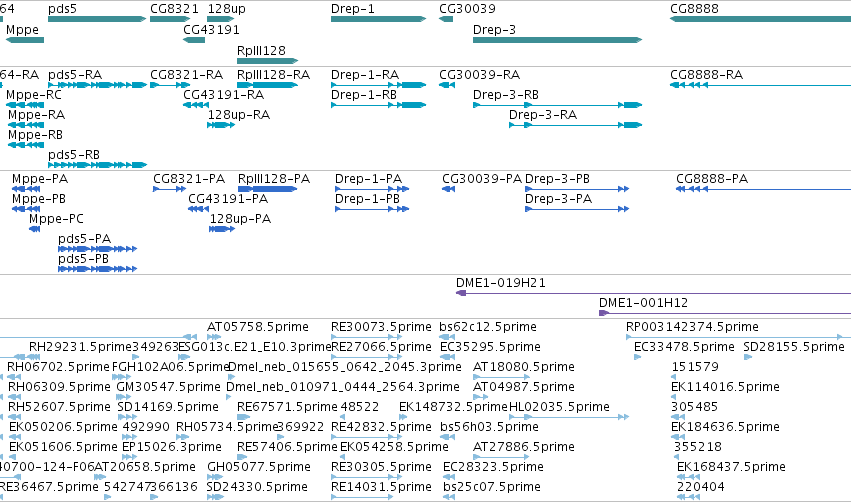Click the CG43191 gene arrow
The height and width of the screenshot is (502, 851).
click(x=194, y=40)
